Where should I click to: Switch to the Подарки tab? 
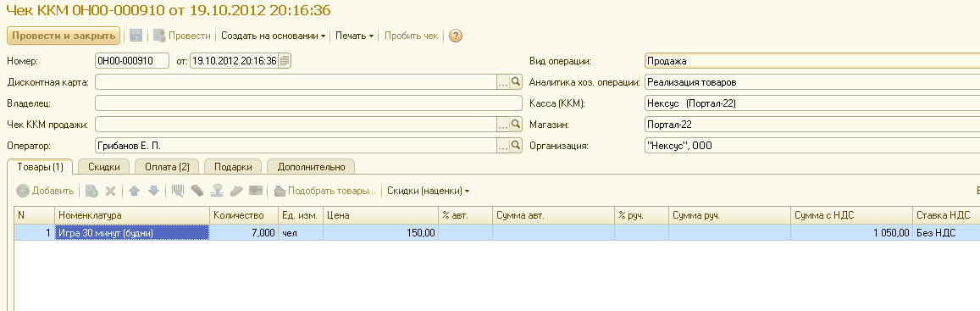point(232,167)
